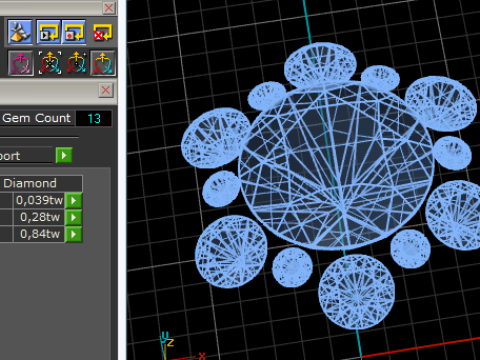Click the Gem Count value 13

tap(94, 118)
